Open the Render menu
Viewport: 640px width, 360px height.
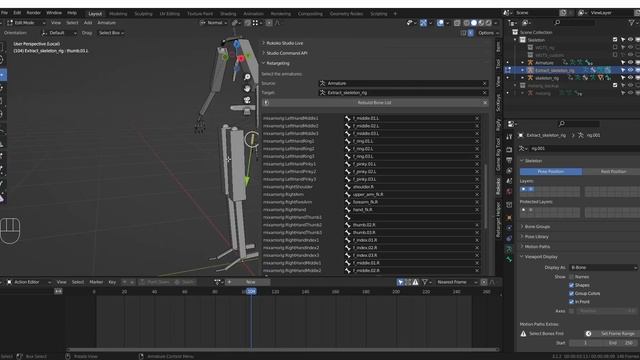pyautogui.click(x=33, y=13)
